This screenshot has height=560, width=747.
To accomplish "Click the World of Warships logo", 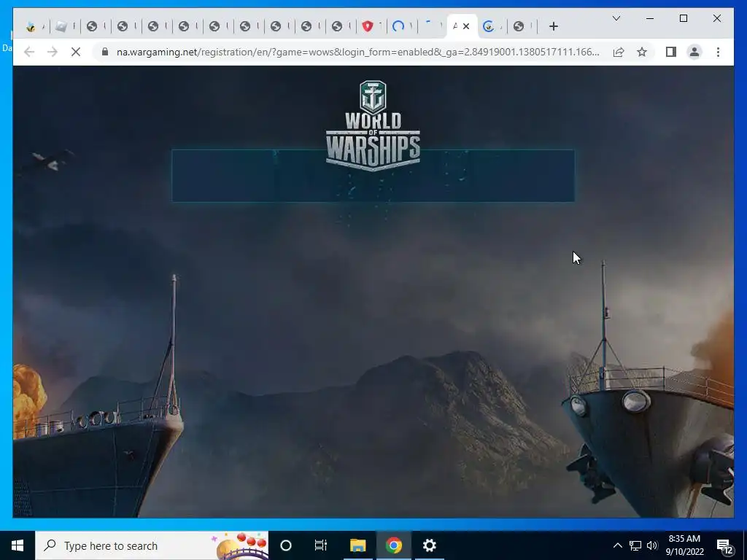I will click(373, 125).
